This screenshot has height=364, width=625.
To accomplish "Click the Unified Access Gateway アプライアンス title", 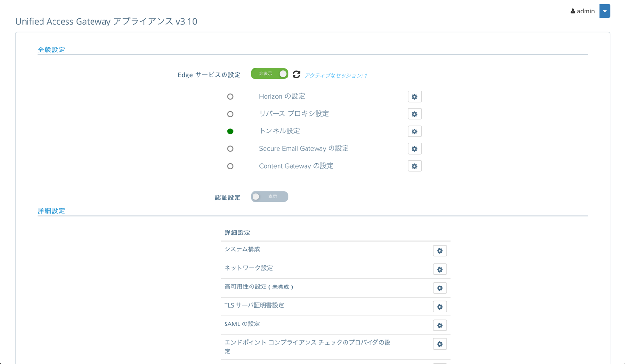I will [106, 21].
